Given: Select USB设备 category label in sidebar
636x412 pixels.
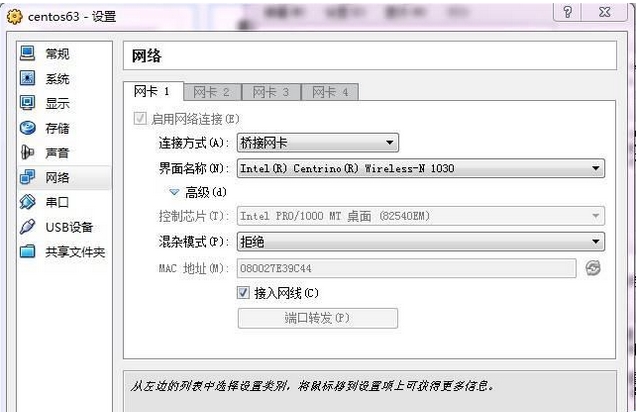Looking at the screenshot, I should point(69,227).
